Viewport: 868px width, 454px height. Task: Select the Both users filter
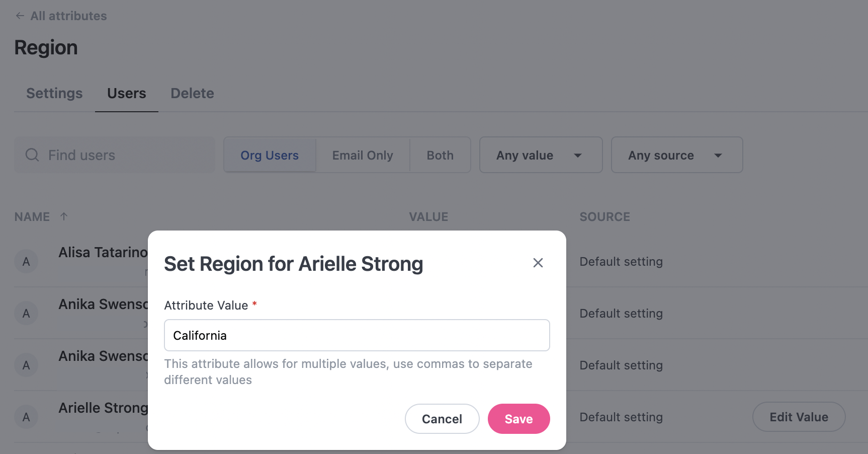click(440, 155)
